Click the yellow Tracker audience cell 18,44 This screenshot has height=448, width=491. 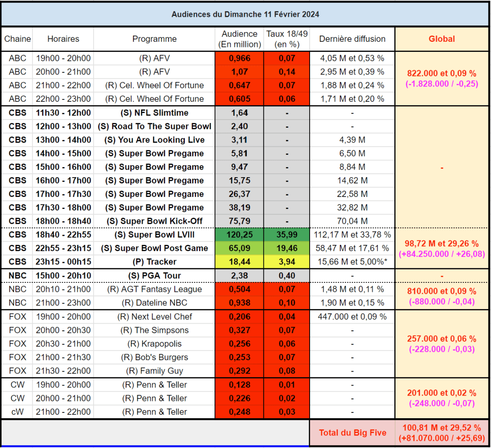(x=240, y=262)
